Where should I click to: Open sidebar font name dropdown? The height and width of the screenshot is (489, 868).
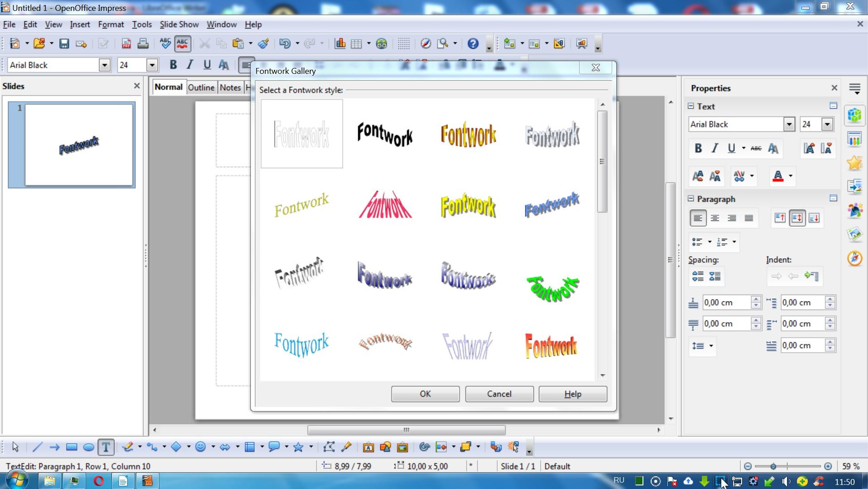789,124
